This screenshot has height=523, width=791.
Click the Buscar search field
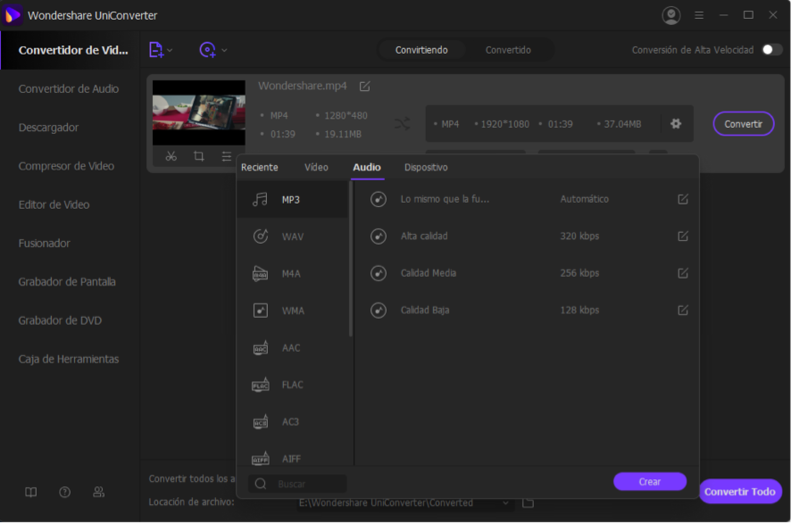(x=298, y=484)
